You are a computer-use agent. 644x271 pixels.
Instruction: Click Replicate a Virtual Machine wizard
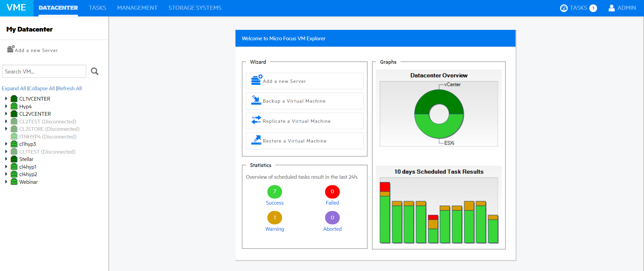305,121
